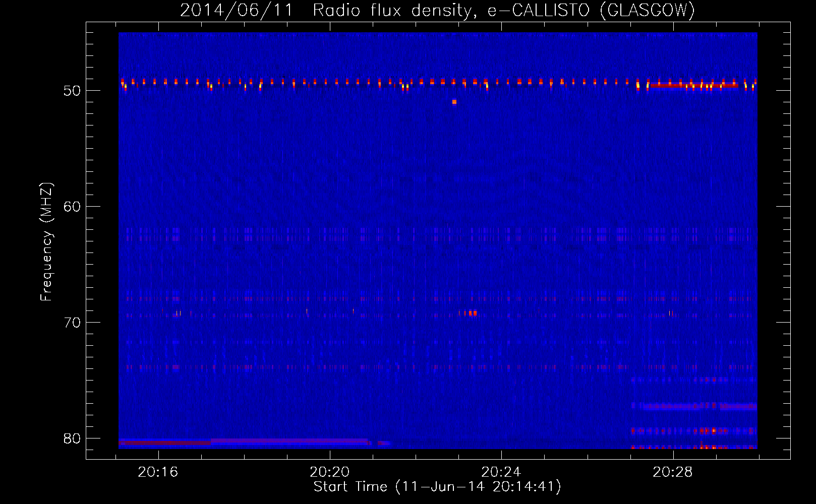This screenshot has width=816, height=504.
Task: Click the 'Frequency (MHZ)' axis label
Action: click(x=46, y=242)
